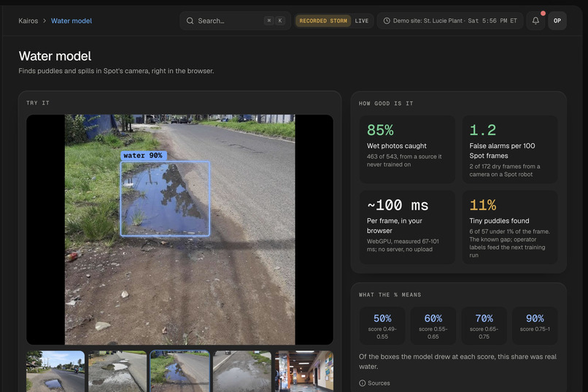The width and height of the screenshot is (588, 392).
Task: Focus the Search field
Action: point(235,20)
